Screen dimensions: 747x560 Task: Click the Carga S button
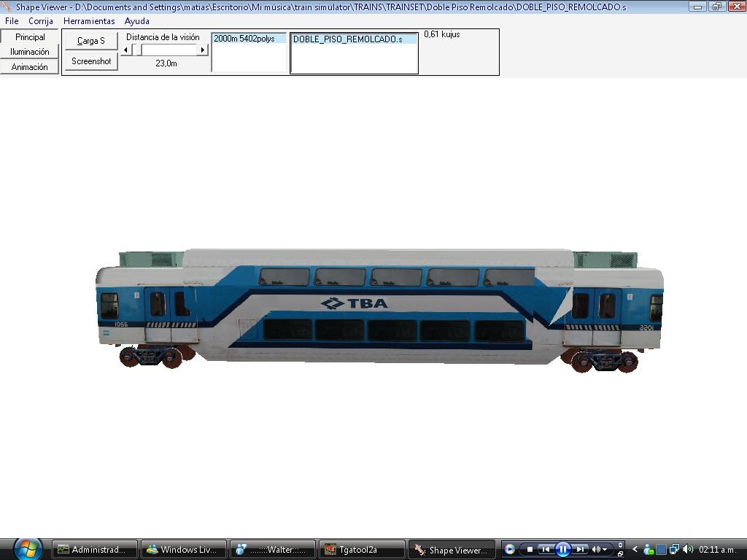[x=91, y=41]
